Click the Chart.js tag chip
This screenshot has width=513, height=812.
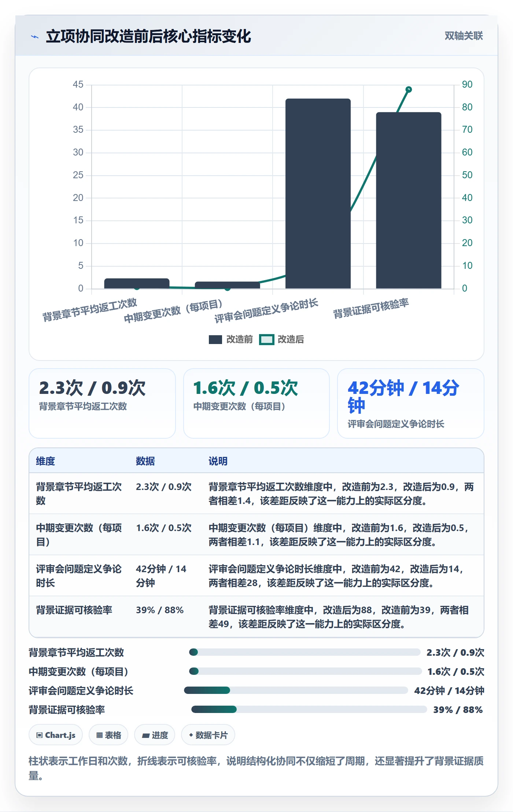click(x=56, y=735)
